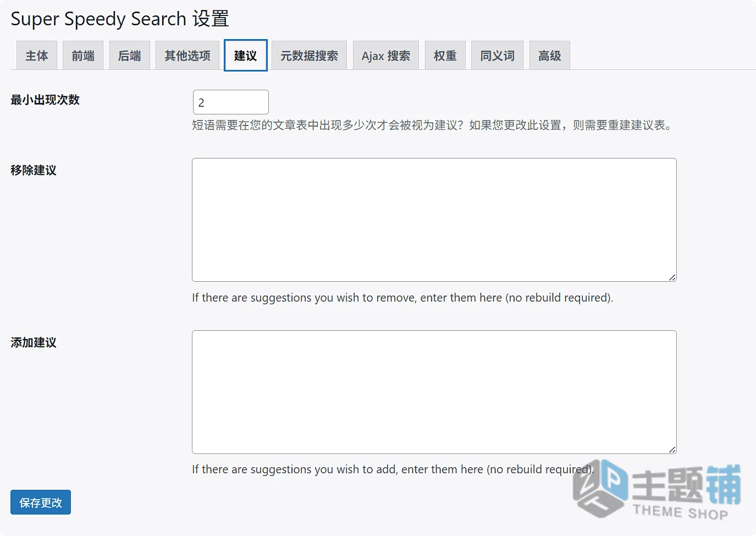Open the 后端 tab

coord(130,56)
